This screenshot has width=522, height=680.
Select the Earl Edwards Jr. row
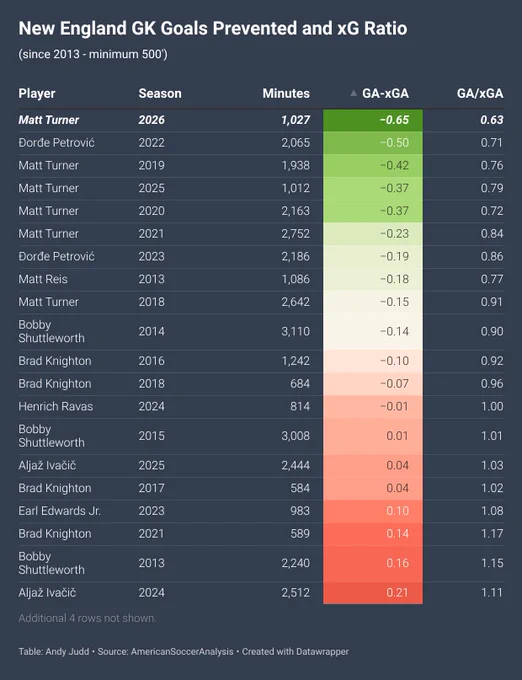[261, 511]
